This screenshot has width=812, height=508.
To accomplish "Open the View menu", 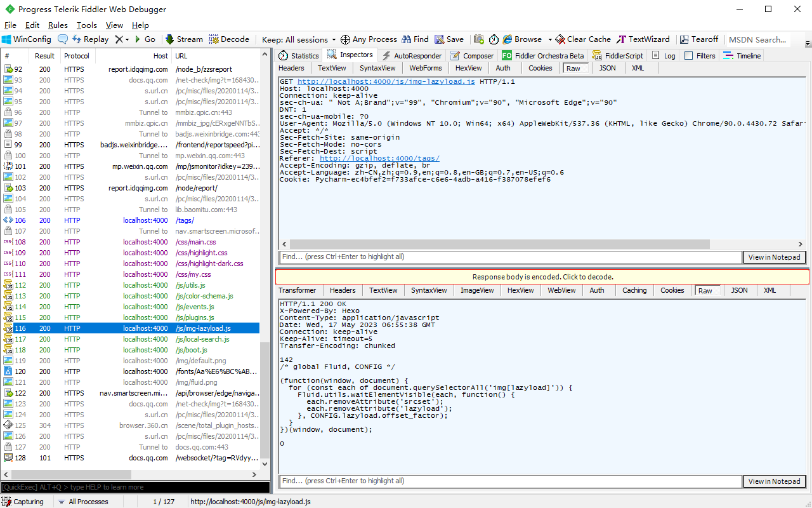I will pyautogui.click(x=114, y=25).
